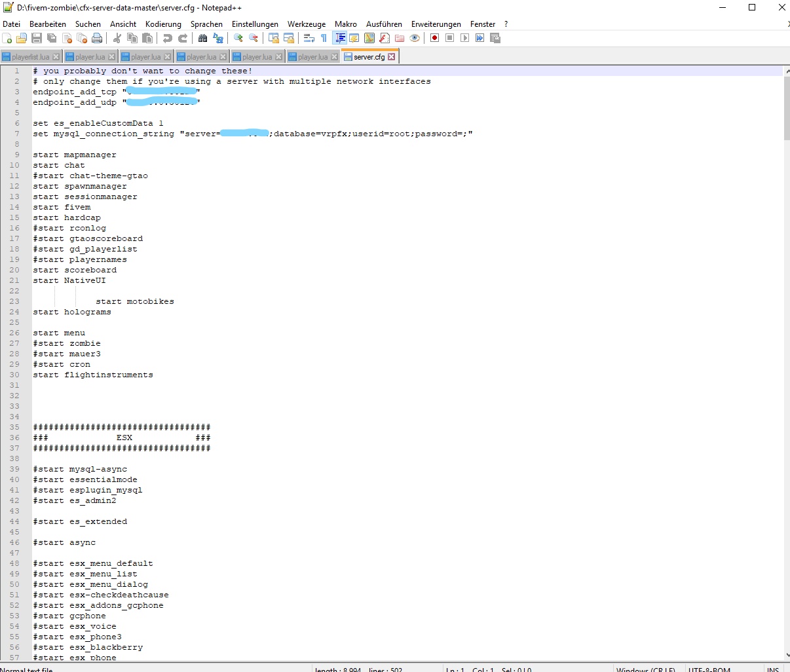Toggle the word wrap toolbar button
790x672 pixels.
(x=309, y=39)
